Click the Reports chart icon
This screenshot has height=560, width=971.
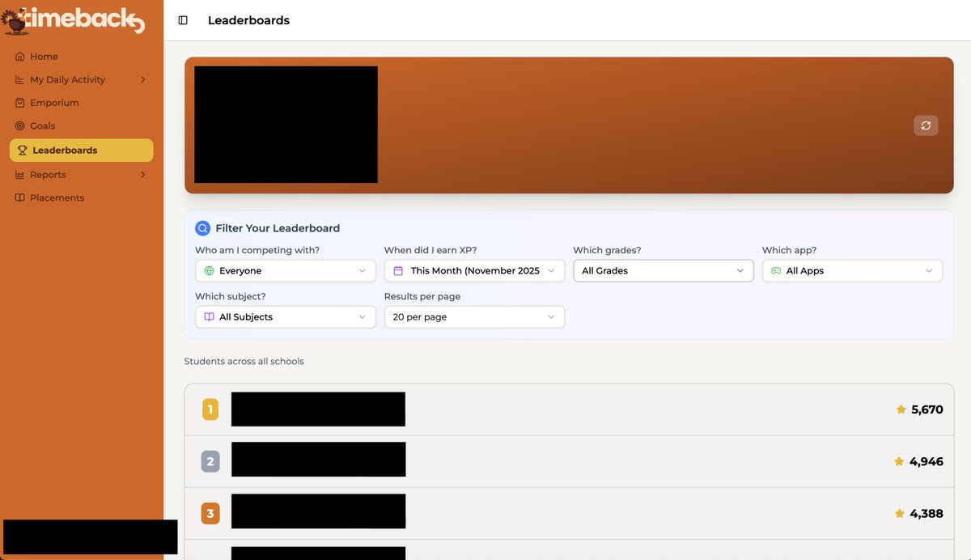pyautogui.click(x=20, y=175)
